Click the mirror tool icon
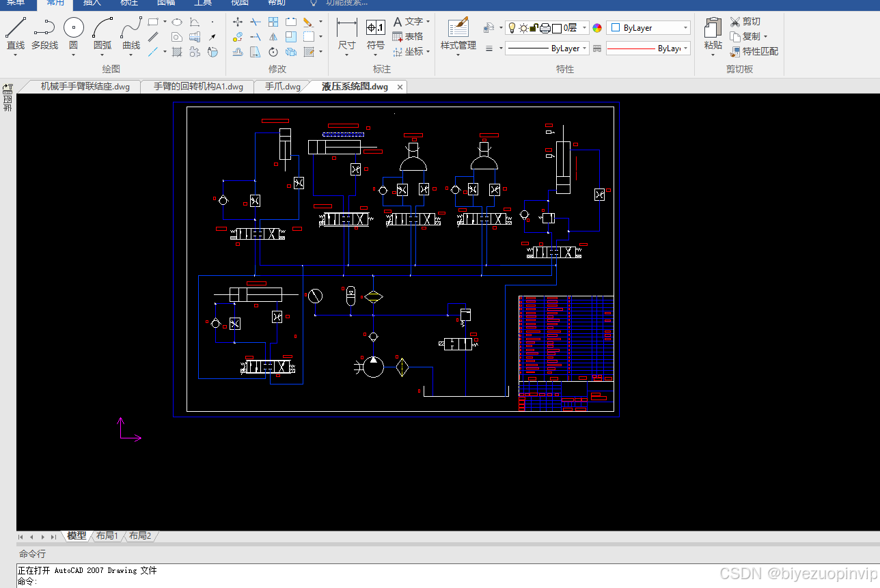The width and height of the screenshot is (880, 588). (x=273, y=37)
